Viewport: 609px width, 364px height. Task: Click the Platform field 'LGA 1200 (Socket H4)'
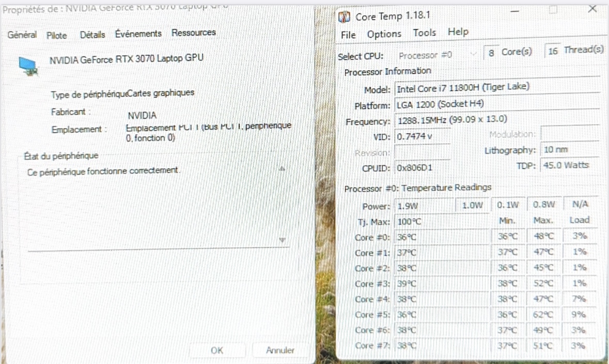[497, 104]
